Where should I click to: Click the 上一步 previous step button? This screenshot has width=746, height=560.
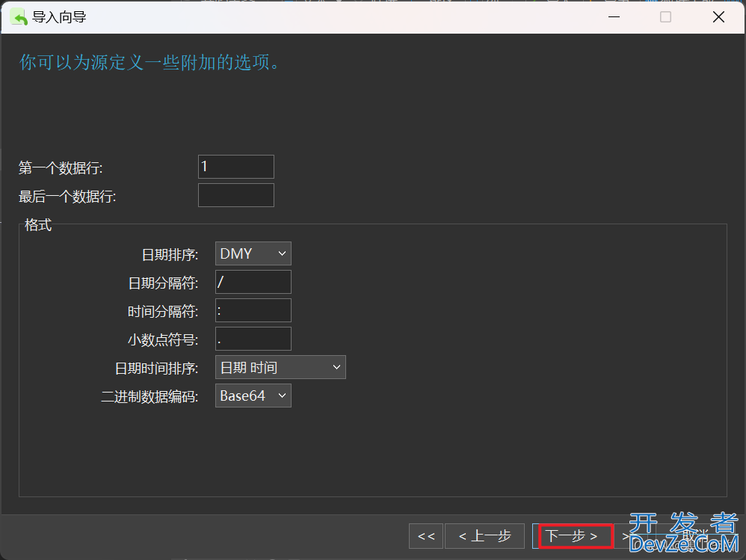(484, 536)
